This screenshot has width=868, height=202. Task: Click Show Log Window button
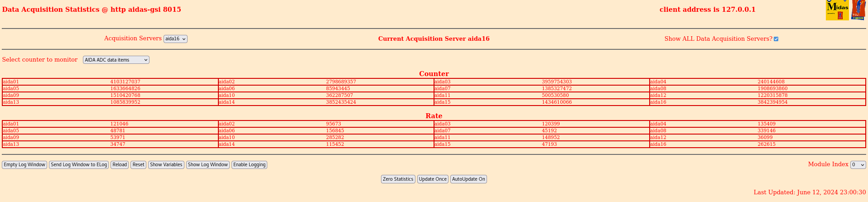point(208,165)
